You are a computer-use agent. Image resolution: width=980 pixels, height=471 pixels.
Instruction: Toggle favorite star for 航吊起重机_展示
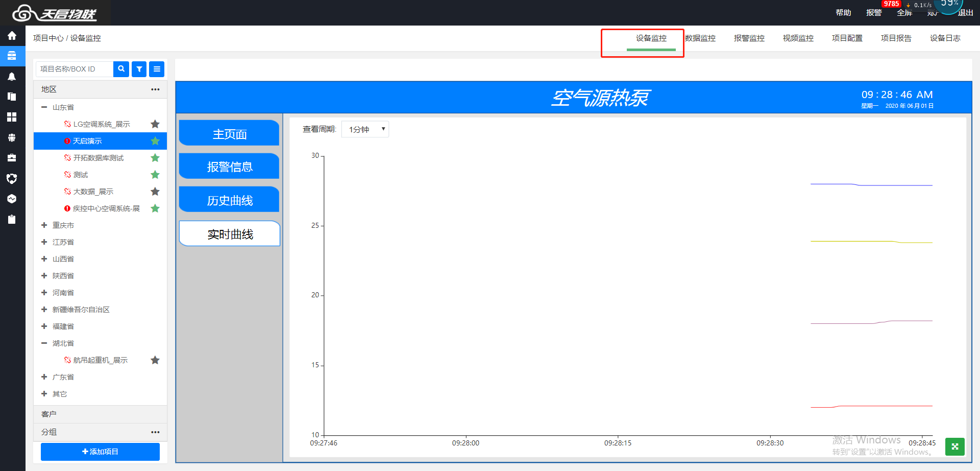click(155, 360)
